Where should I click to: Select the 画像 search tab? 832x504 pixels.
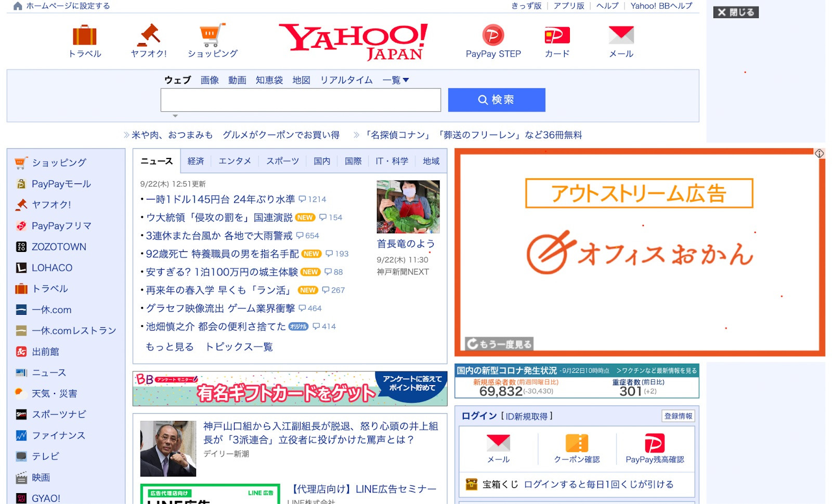[210, 80]
